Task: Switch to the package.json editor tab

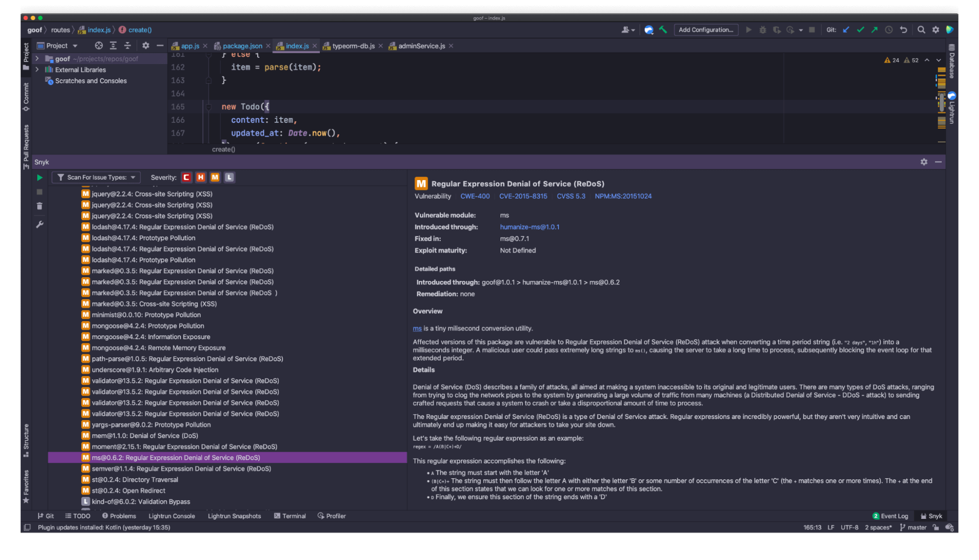Action: [242, 46]
